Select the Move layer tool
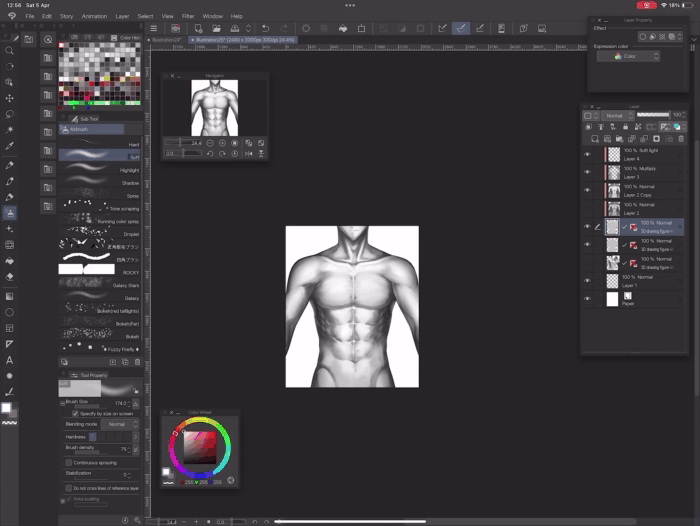 pyautogui.click(x=10, y=98)
